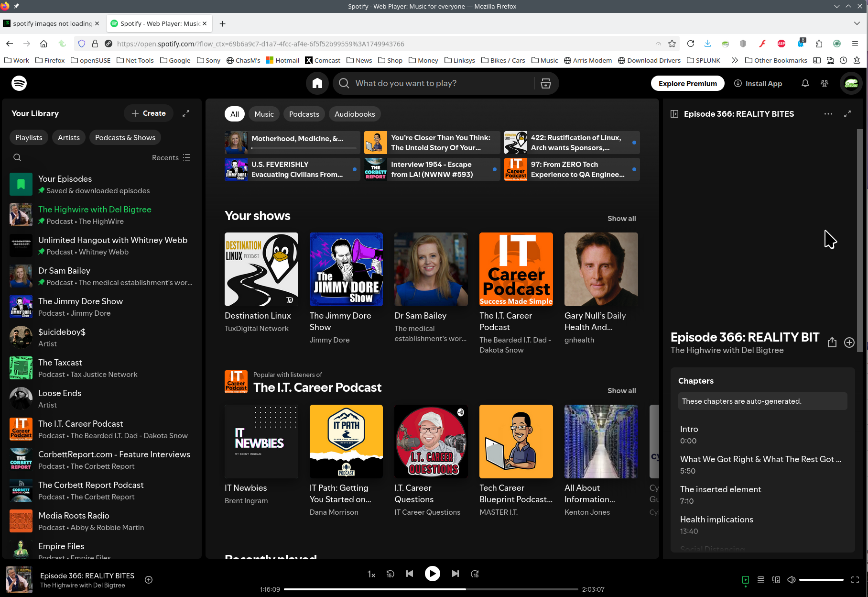Screen dimensions: 868x597
Task: Share Episode 366 via share icon
Action: pyautogui.click(x=832, y=343)
